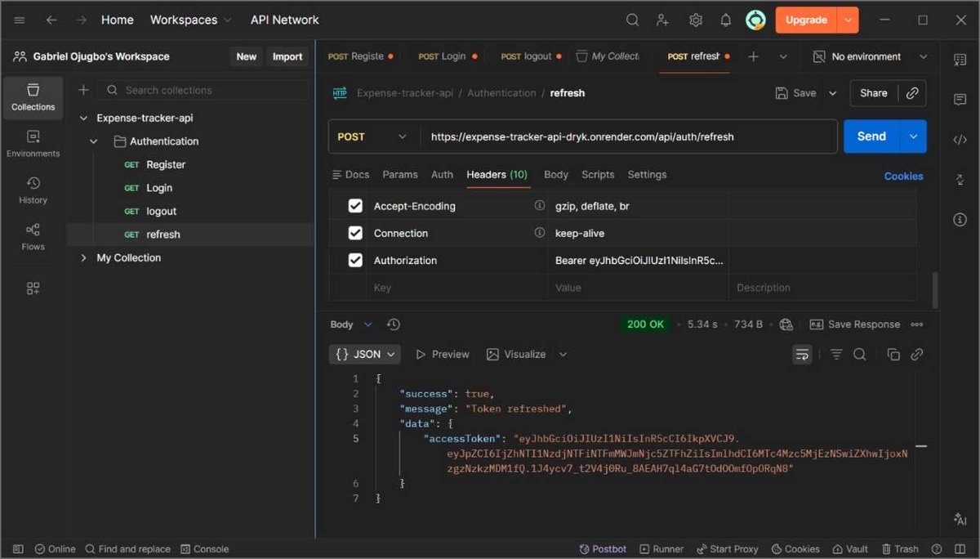980x559 pixels.
Task: Click the configure sidebar grid icon
Action: point(33,288)
